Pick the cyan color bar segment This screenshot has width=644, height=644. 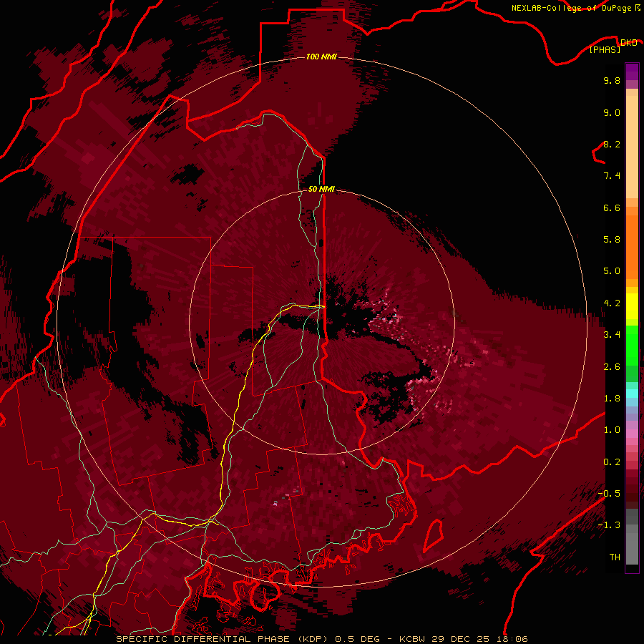click(632, 394)
